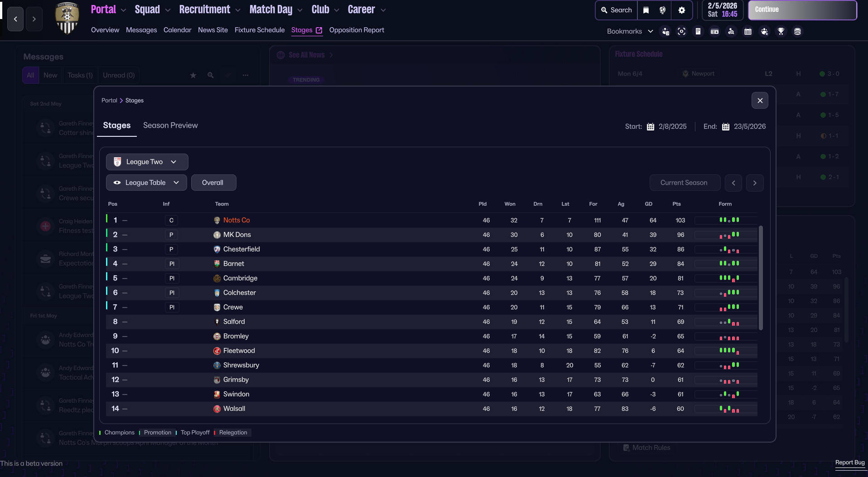The width and height of the screenshot is (868, 477).
Task: Click the player search bookmark icon
Action: click(731, 31)
